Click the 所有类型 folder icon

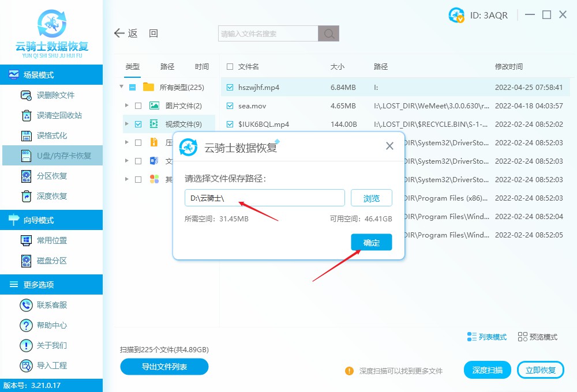pyautogui.click(x=148, y=87)
